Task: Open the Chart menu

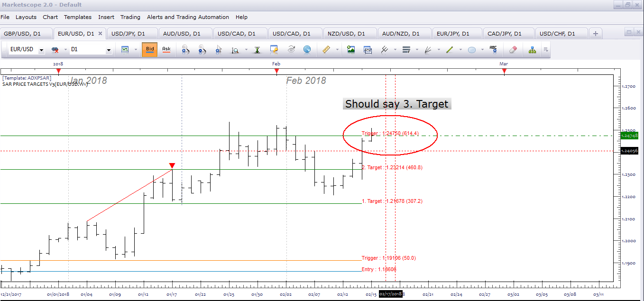Action: click(50, 17)
